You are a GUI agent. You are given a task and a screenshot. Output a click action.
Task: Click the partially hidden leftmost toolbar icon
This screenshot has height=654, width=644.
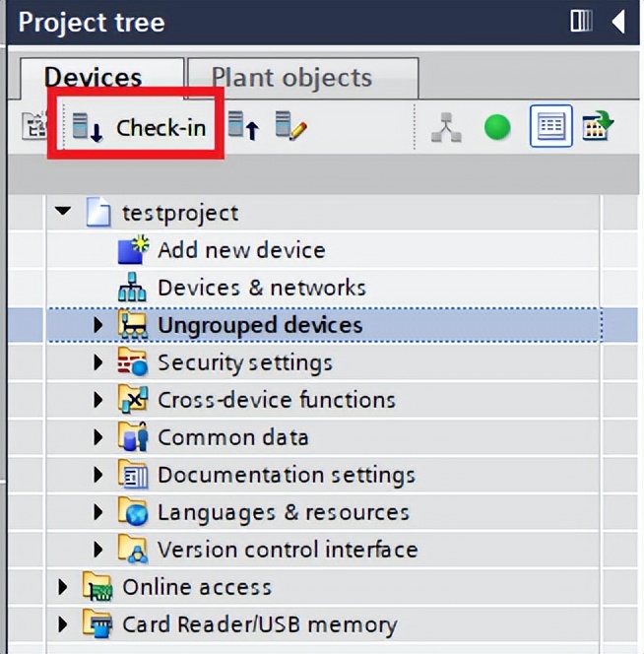pyautogui.click(x=33, y=126)
